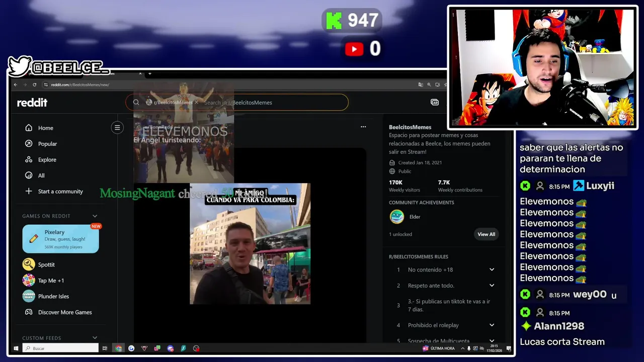
Task: Open the Pixelary game card
Action: pos(60,239)
